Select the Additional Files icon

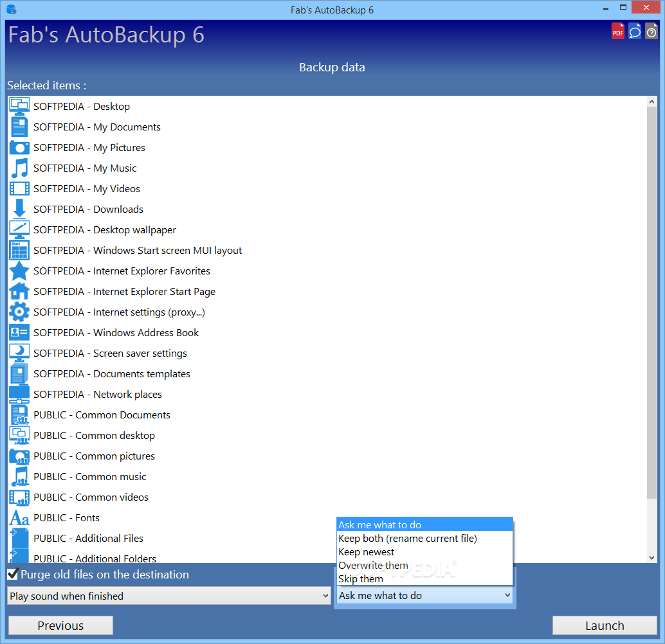tap(19, 538)
